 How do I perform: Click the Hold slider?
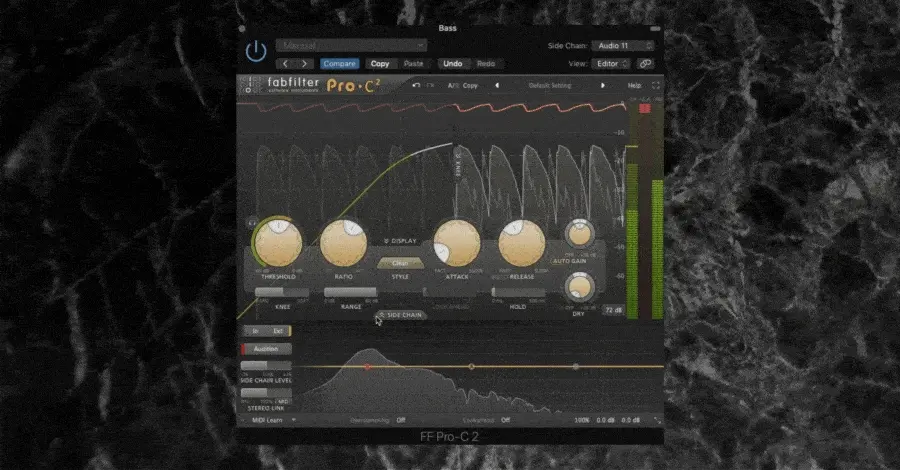click(x=518, y=292)
